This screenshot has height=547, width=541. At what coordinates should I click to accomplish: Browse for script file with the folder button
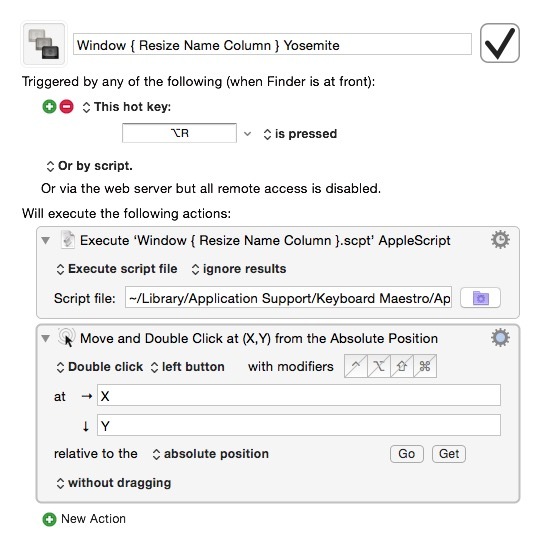click(x=480, y=298)
